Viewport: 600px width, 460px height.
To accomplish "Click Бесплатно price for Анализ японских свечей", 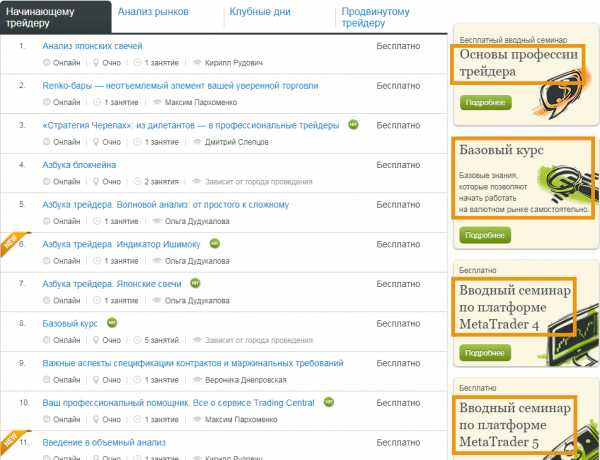I will pos(398,46).
